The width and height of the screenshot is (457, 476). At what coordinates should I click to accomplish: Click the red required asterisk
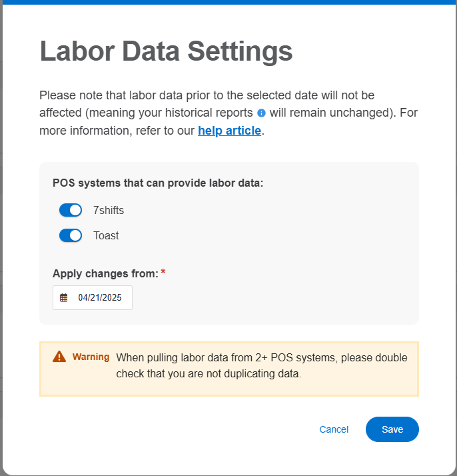pos(163,273)
